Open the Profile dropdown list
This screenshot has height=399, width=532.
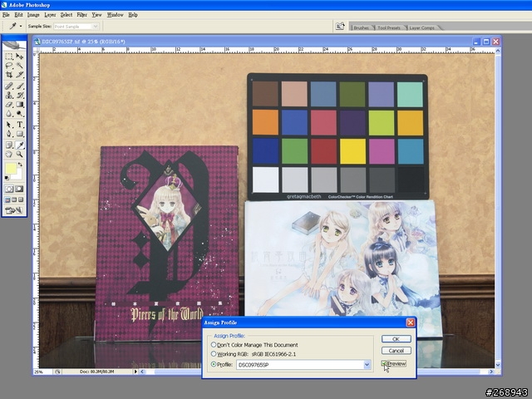pyautogui.click(x=367, y=365)
